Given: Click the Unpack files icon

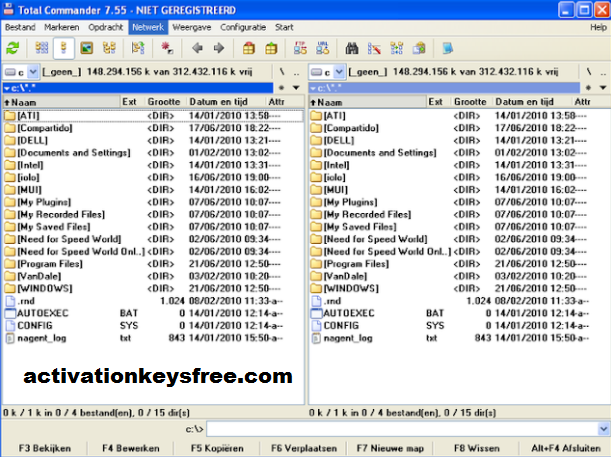Looking at the screenshot, I should tap(271, 48).
